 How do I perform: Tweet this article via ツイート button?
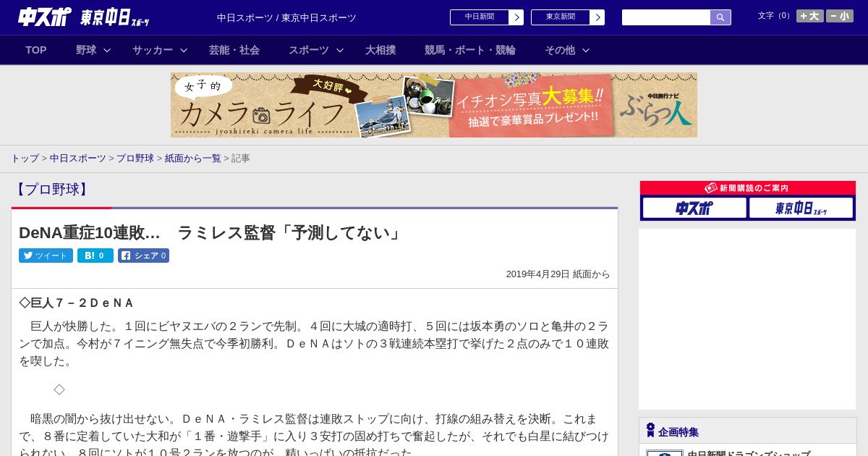click(x=46, y=256)
